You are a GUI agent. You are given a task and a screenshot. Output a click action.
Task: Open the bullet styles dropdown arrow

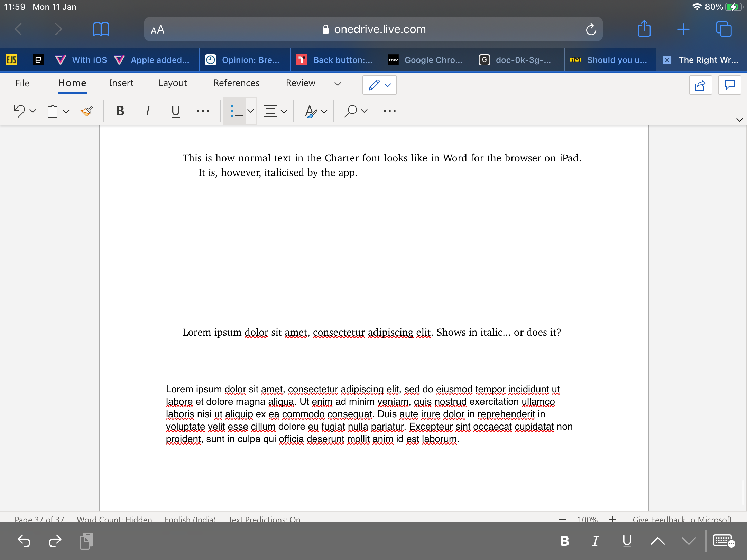(x=251, y=111)
